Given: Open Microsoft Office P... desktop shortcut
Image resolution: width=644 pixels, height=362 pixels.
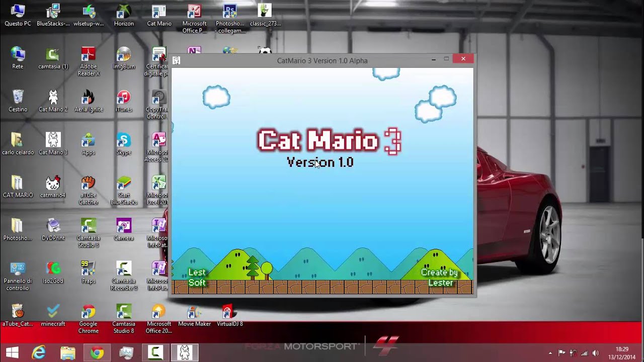Looking at the screenshot, I should click(x=194, y=19).
